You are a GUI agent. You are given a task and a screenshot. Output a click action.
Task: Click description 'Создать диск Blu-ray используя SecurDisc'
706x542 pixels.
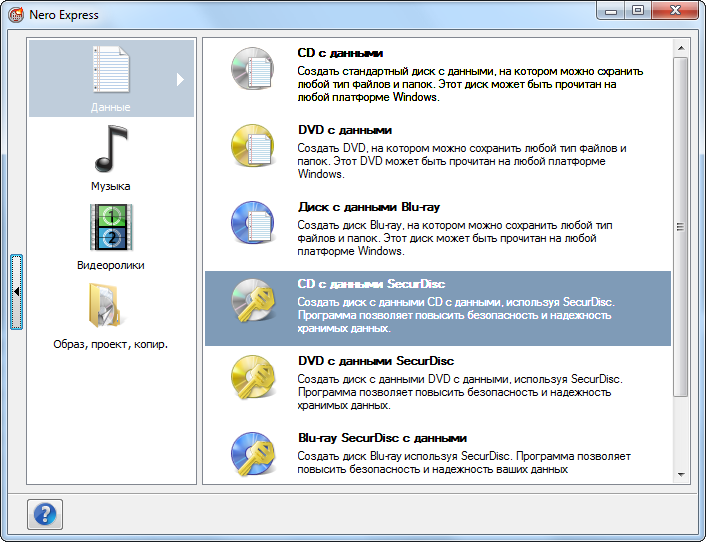(464, 463)
